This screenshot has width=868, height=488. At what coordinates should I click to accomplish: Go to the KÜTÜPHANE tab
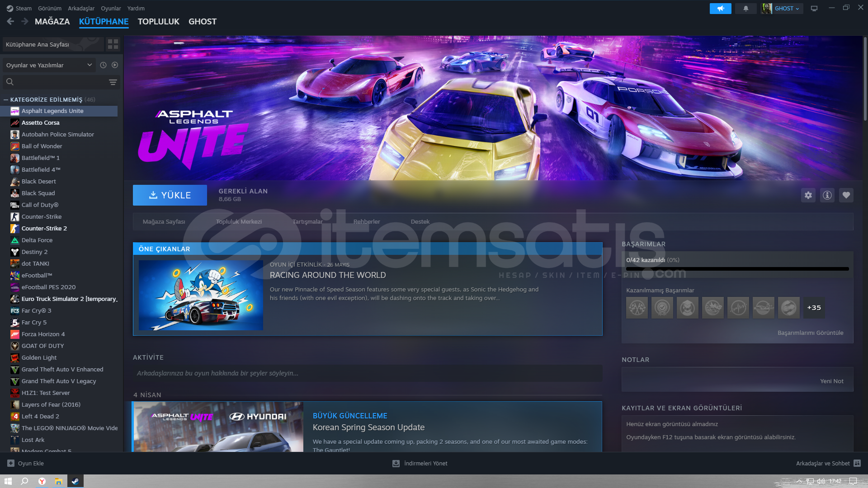[x=104, y=21]
